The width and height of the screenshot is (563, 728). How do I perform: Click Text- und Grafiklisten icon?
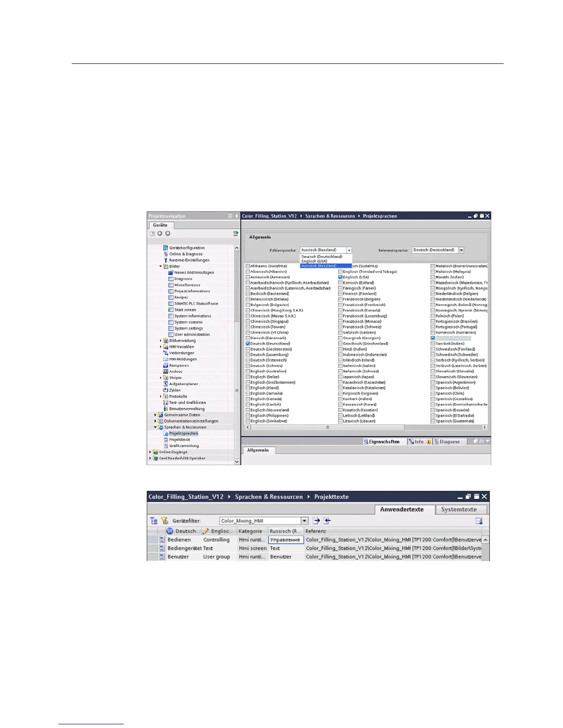[x=166, y=403]
